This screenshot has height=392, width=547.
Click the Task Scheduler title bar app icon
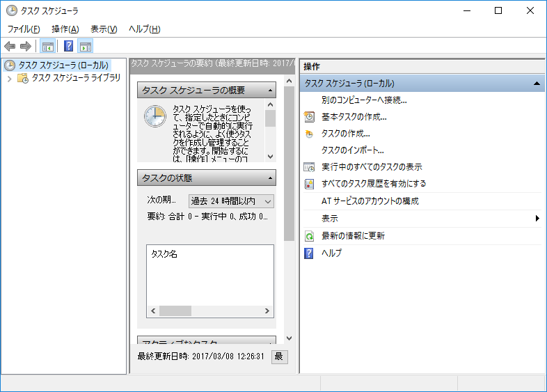(12, 10)
